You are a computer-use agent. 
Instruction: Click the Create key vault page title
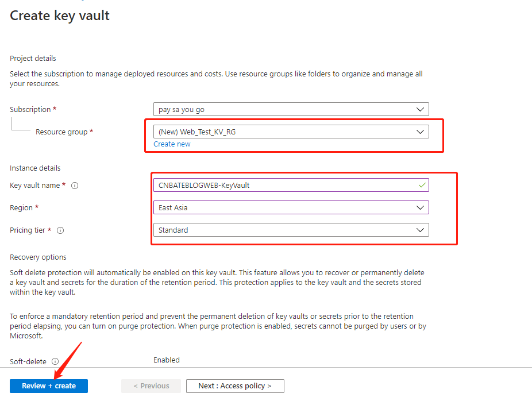click(x=60, y=16)
